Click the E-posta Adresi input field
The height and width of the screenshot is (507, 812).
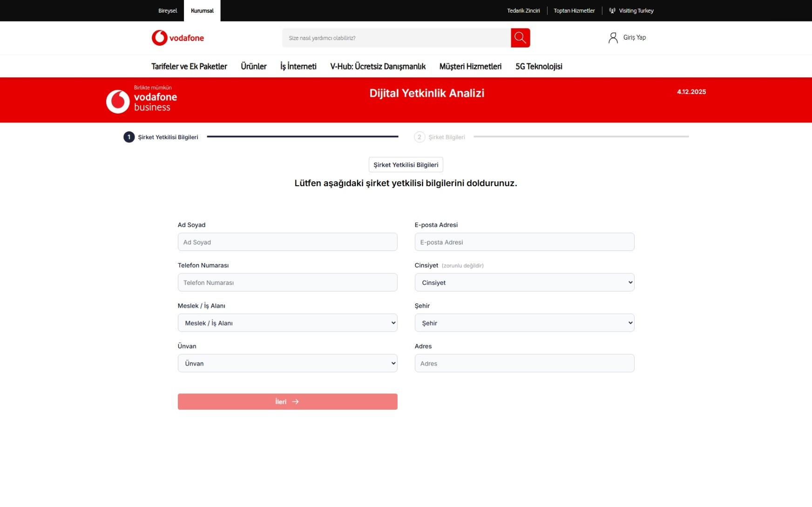click(524, 242)
